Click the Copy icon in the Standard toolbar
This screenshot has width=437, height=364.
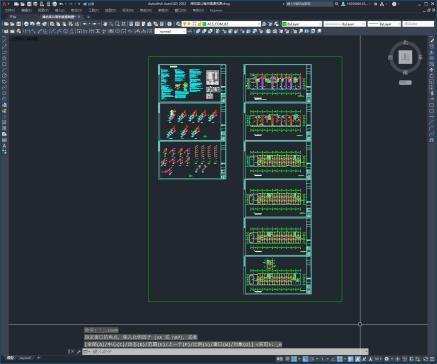tap(58, 24)
